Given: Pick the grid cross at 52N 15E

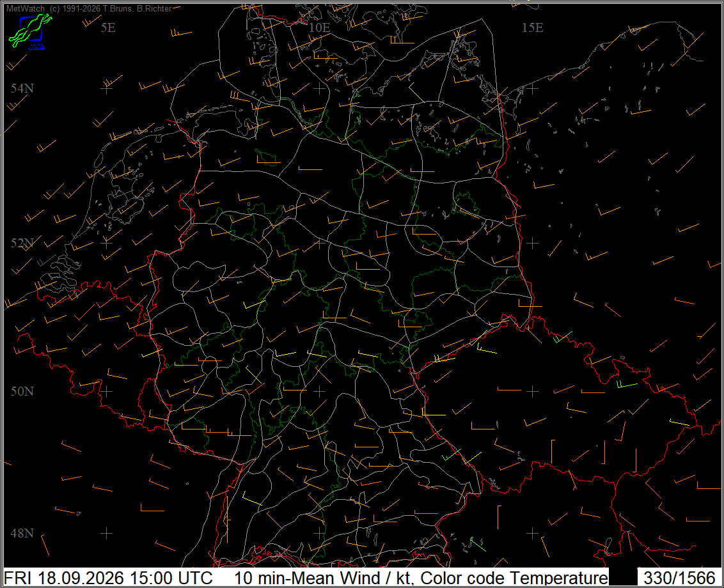Looking at the screenshot, I should 532,243.
